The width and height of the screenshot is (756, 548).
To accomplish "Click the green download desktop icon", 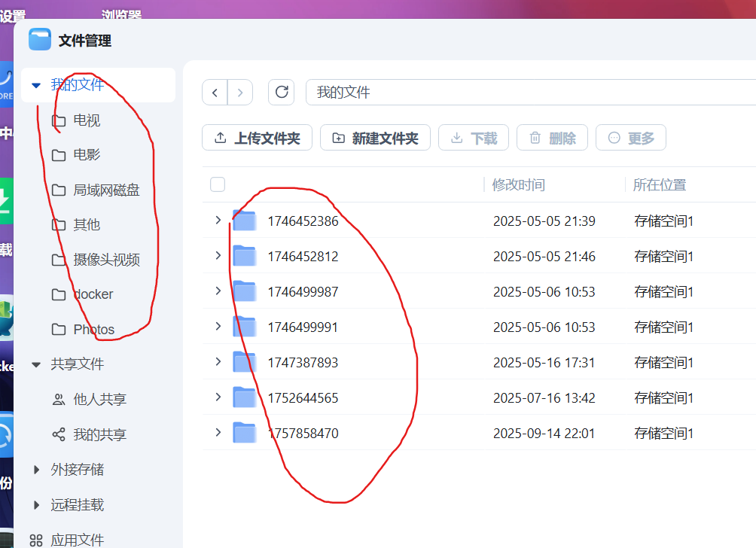I will (6, 201).
